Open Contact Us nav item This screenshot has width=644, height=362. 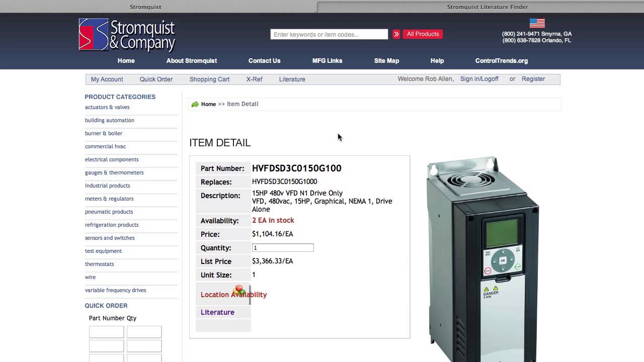264,61
